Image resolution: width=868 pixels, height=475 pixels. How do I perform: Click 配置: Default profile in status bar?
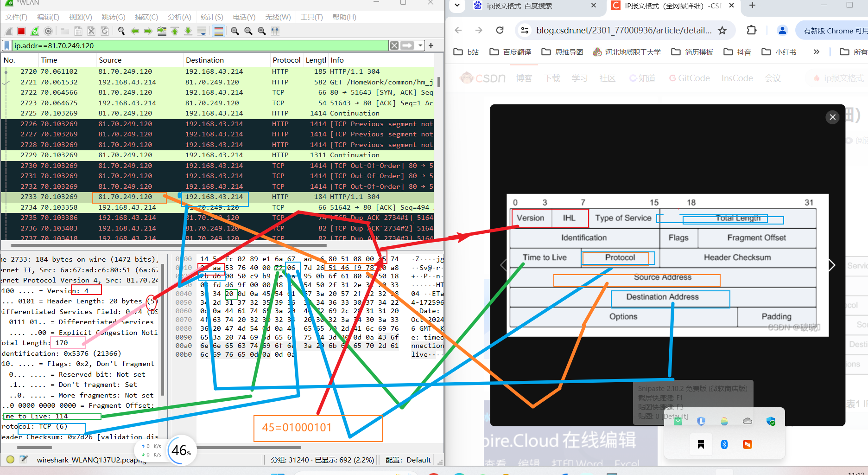pos(408,460)
